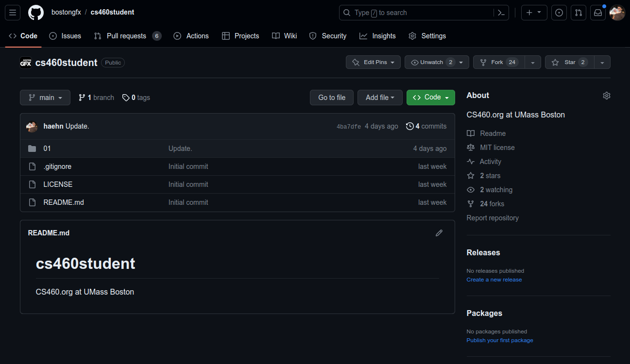Click Report repository
630x364 pixels.
(493, 218)
